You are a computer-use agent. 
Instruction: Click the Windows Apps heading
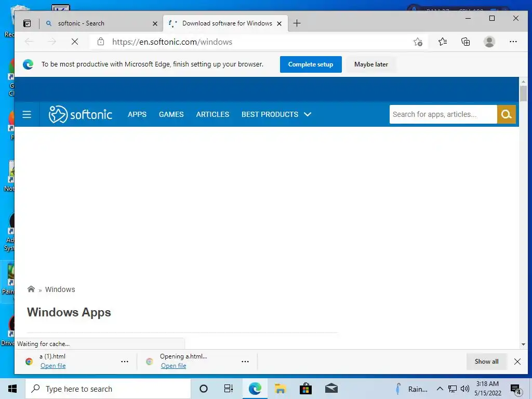69,312
